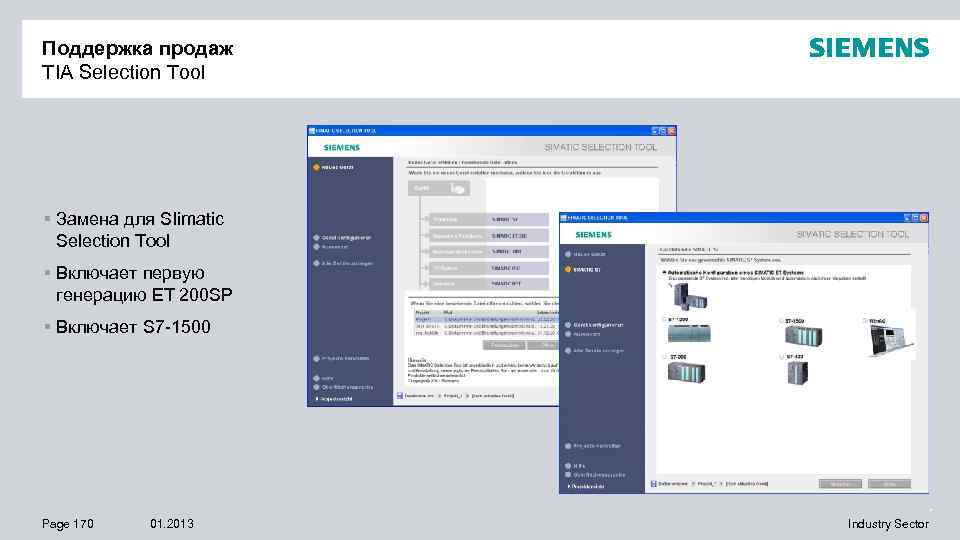Switch to Projektansicht in the front window
960x540 pixels.
(586, 487)
